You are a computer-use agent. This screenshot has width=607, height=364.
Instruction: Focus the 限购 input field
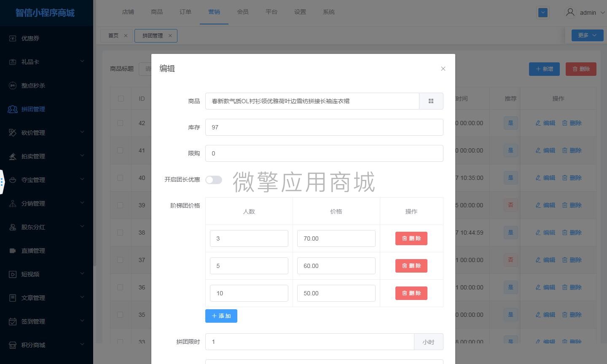coord(324,153)
